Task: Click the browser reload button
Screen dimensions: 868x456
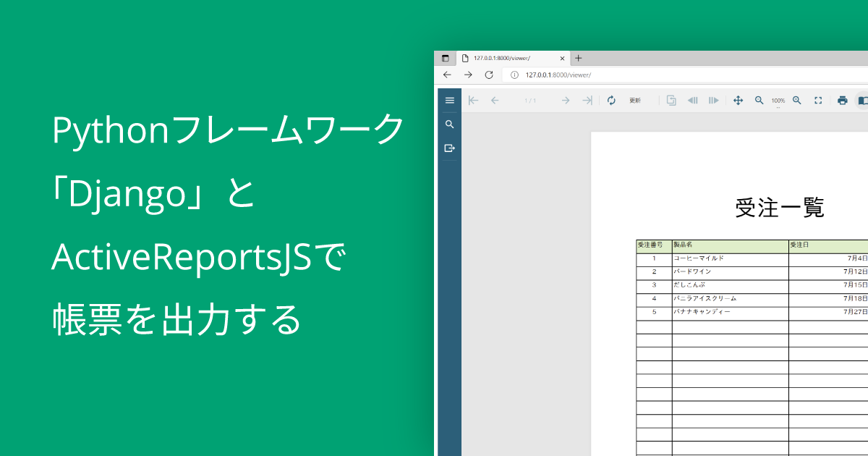Action: point(489,75)
